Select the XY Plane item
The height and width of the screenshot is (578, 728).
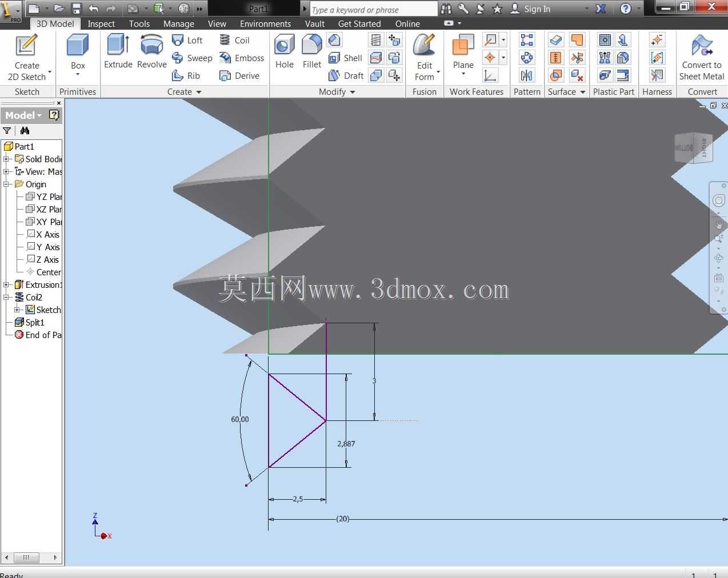pyautogui.click(x=44, y=222)
